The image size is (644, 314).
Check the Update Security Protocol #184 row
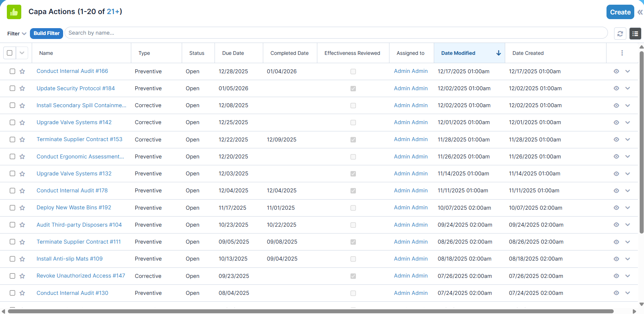[x=12, y=88]
